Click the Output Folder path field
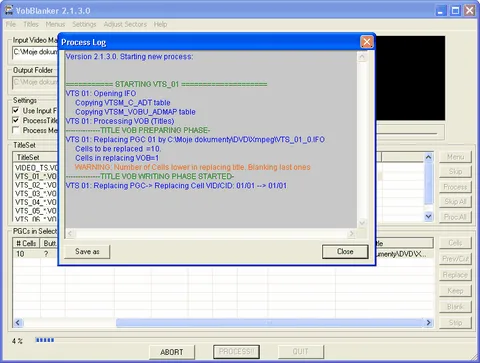This screenshot has width=480, height=363. coord(35,82)
